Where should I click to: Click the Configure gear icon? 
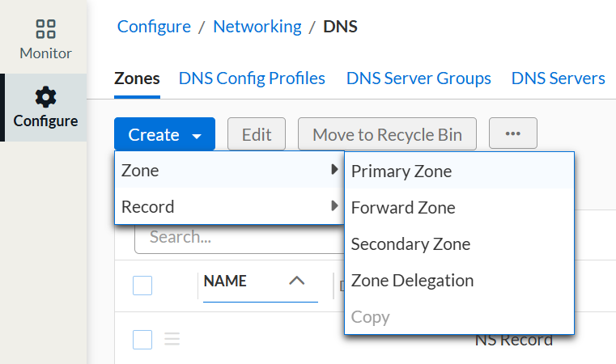(x=45, y=98)
